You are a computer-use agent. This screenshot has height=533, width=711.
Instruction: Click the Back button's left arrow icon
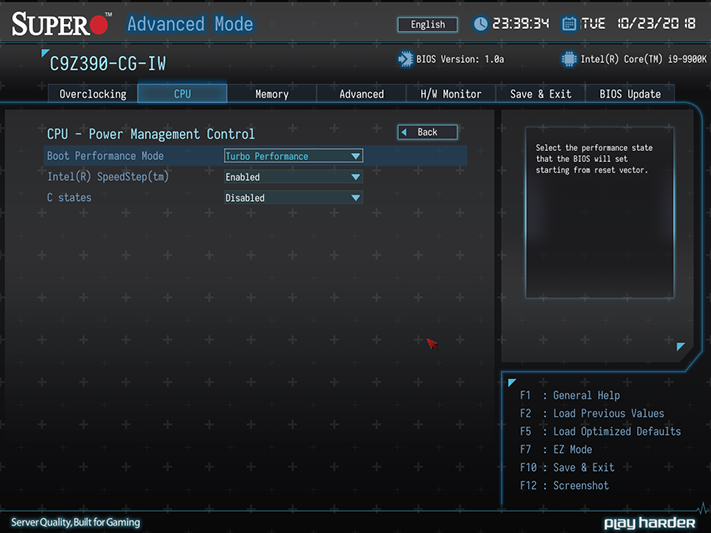(404, 132)
